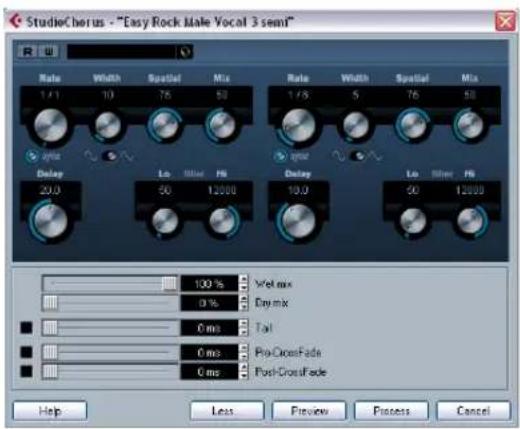This screenshot has width=520, height=429.
Task: Click the right section Delay knob
Action: 298,221
